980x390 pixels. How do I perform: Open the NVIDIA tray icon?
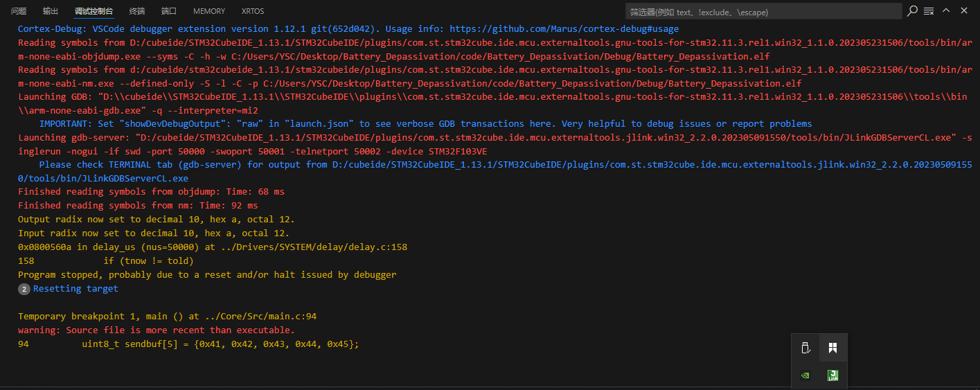pos(805,375)
